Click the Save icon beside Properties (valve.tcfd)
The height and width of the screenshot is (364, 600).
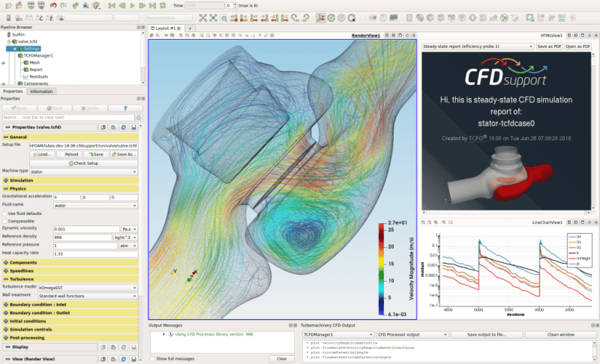point(133,127)
